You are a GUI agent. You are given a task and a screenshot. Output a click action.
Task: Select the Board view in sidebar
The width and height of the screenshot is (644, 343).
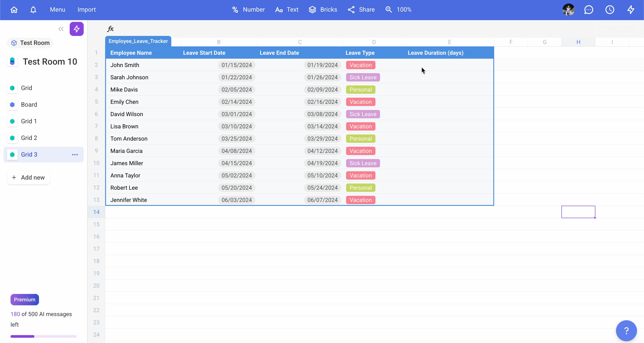[29, 104]
